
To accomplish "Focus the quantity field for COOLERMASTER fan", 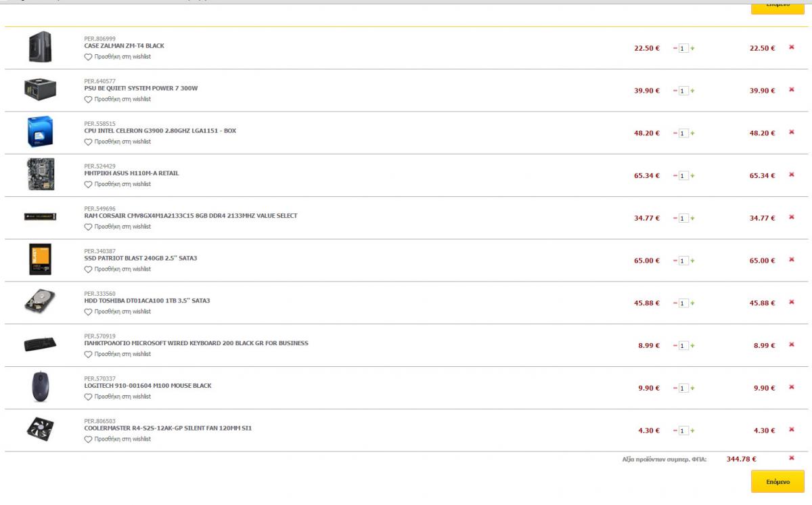I will pos(683,431).
